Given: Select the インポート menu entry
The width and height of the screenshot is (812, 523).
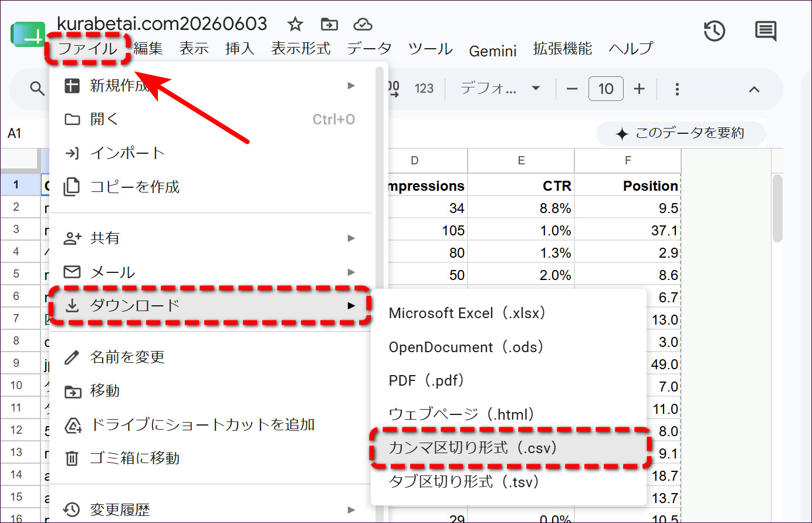Looking at the screenshot, I should tap(211, 153).
